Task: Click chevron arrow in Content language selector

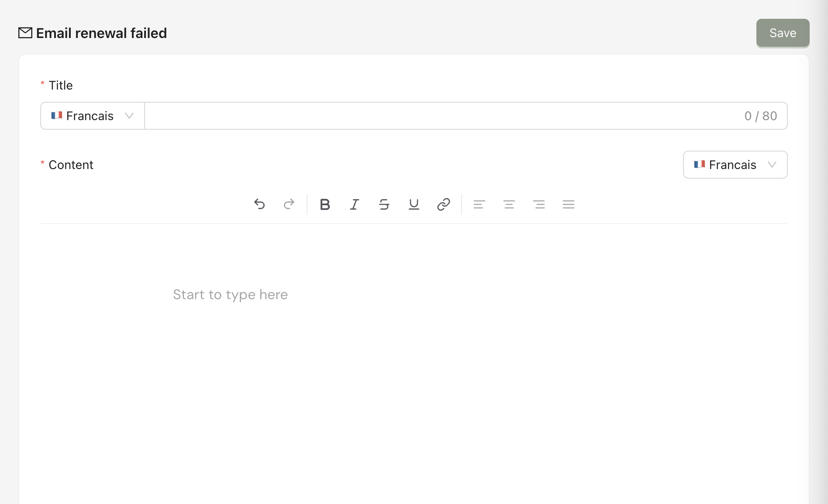Action: [772, 165]
